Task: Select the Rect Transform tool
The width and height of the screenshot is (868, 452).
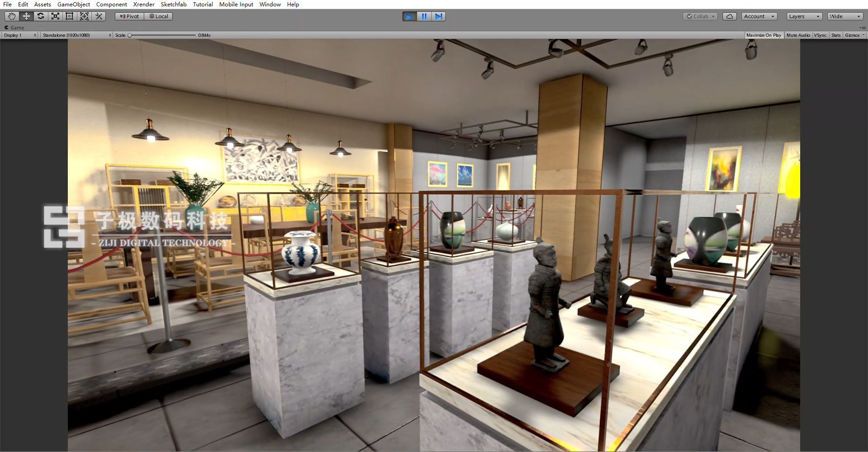Action: [x=70, y=16]
